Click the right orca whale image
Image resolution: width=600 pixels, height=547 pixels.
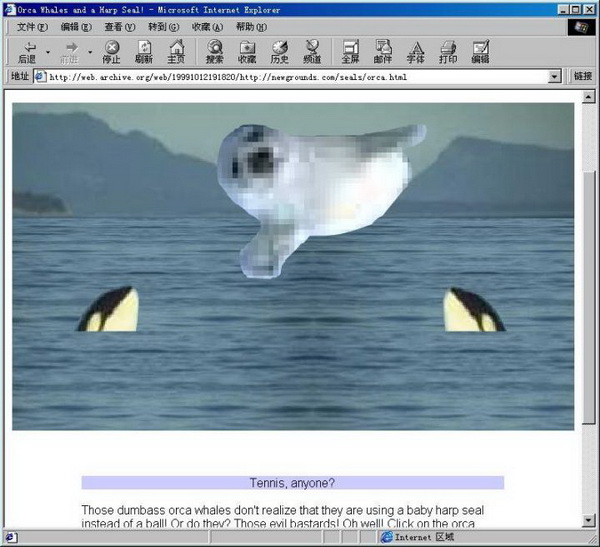pos(473,310)
